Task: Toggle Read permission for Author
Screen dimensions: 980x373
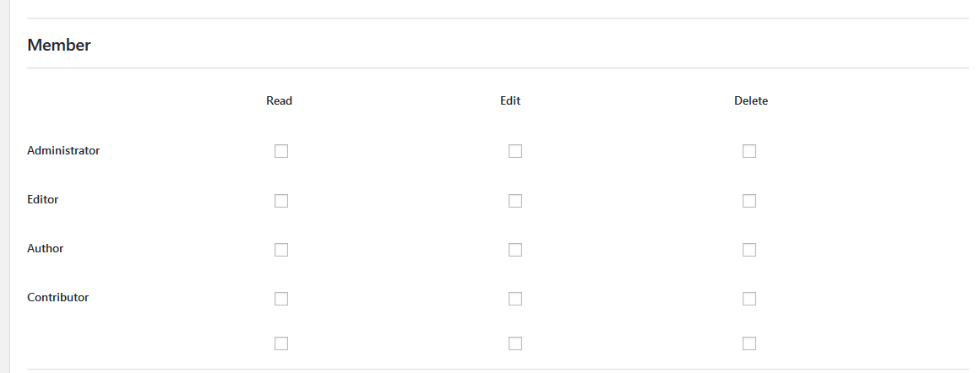Action: pyautogui.click(x=281, y=250)
